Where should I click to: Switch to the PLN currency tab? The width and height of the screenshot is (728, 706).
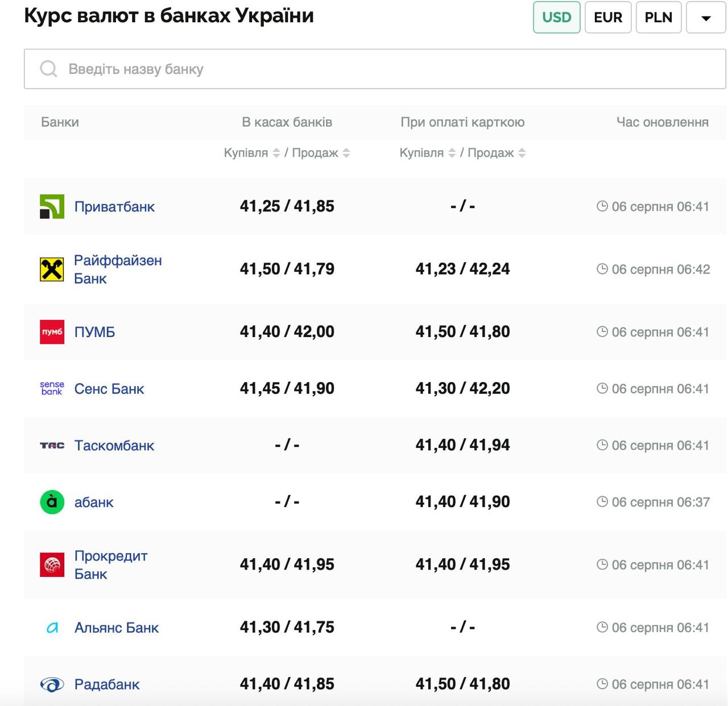[x=658, y=18]
